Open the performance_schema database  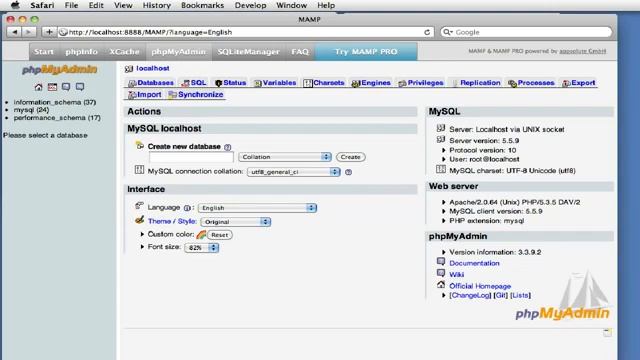point(57,118)
